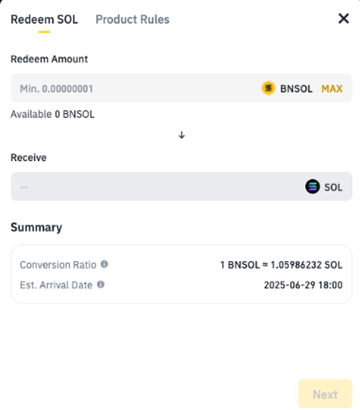Close the Redeem SOL dialog
The image size is (360, 410).
[x=344, y=19]
